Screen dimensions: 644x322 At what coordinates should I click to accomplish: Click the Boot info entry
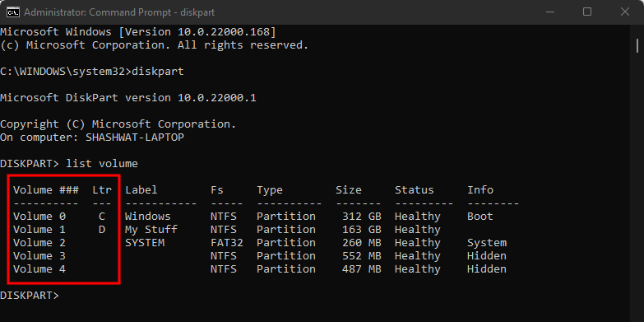point(480,217)
